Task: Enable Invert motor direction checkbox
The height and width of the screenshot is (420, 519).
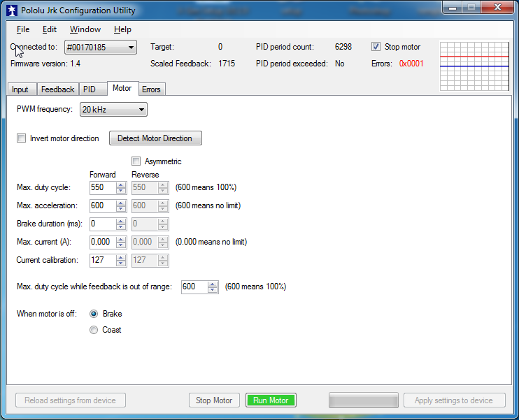Action: click(x=21, y=138)
